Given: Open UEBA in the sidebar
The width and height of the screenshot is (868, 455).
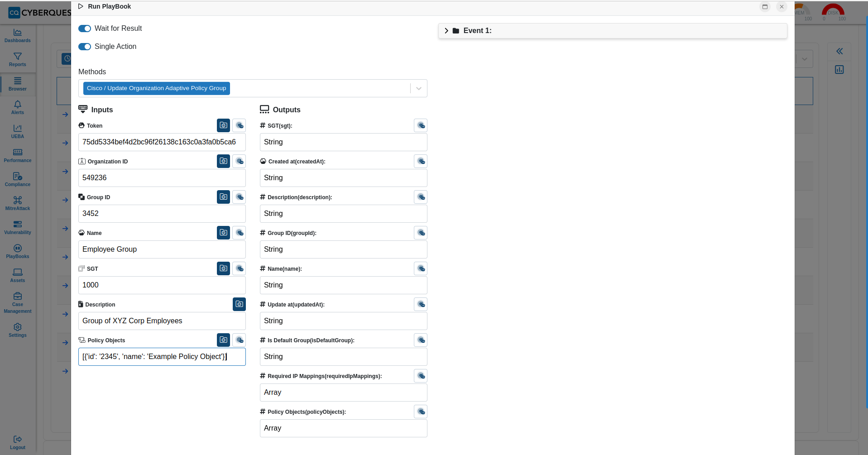Looking at the screenshot, I should 18,132.
